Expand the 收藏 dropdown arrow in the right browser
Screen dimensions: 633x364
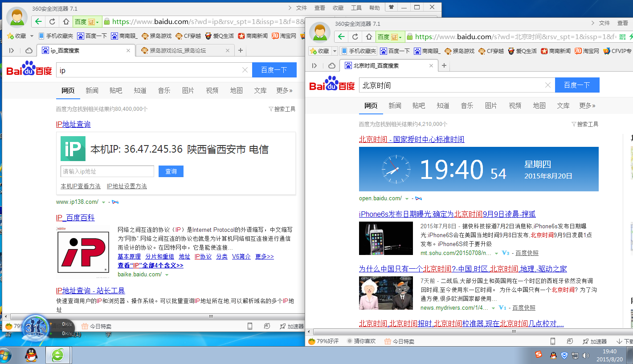tap(335, 51)
